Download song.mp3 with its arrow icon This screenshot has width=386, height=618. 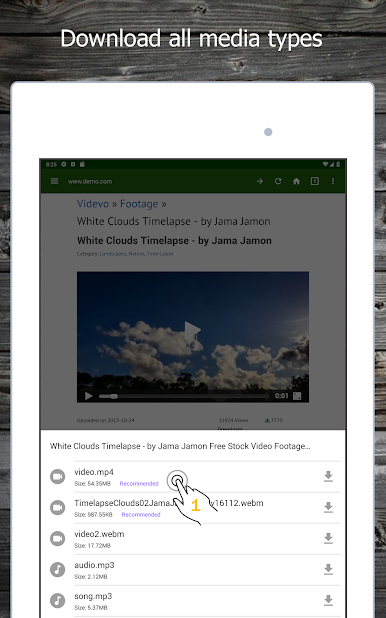pos(328,600)
